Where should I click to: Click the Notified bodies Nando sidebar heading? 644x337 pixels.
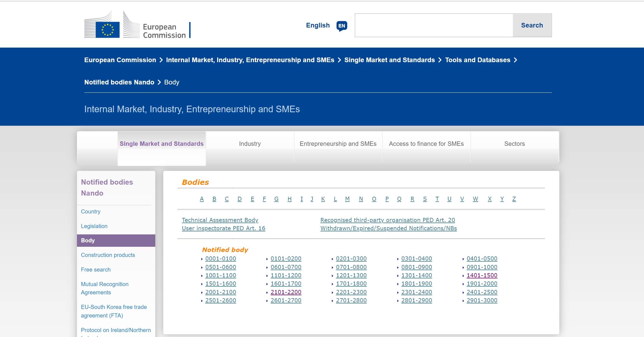107,188
